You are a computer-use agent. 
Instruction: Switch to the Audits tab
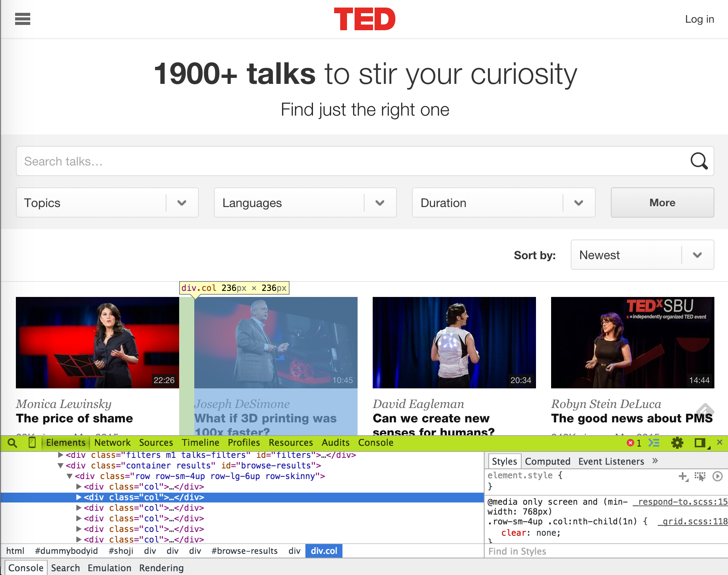[336, 443]
